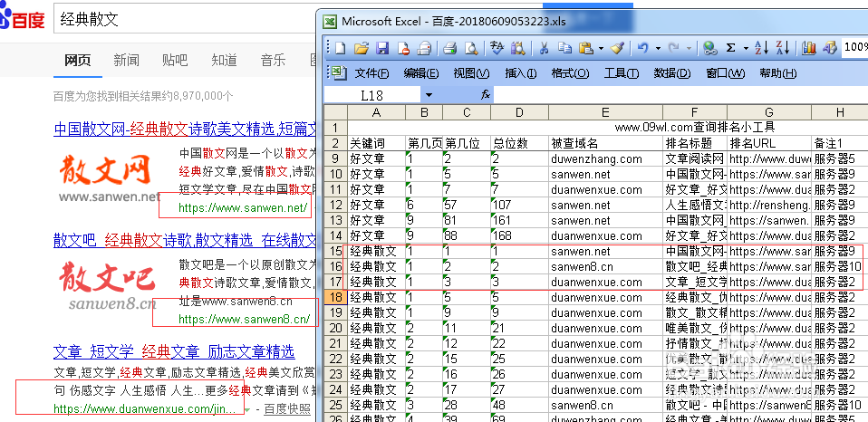Open the Chart Wizard icon
The height and width of the screenshot is (422, 868).
click(x=809, y=48)
